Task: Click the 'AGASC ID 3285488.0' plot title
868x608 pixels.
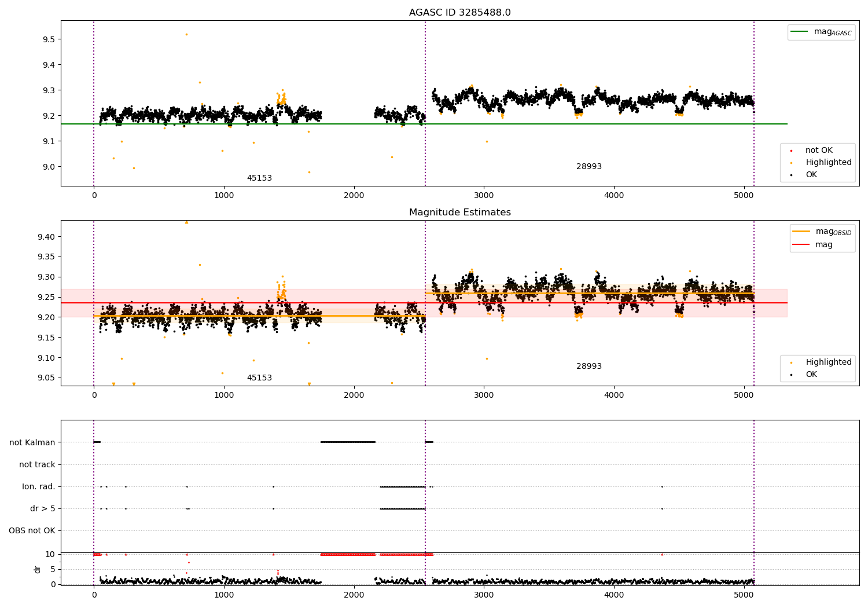Action: [x=460, y=13]
